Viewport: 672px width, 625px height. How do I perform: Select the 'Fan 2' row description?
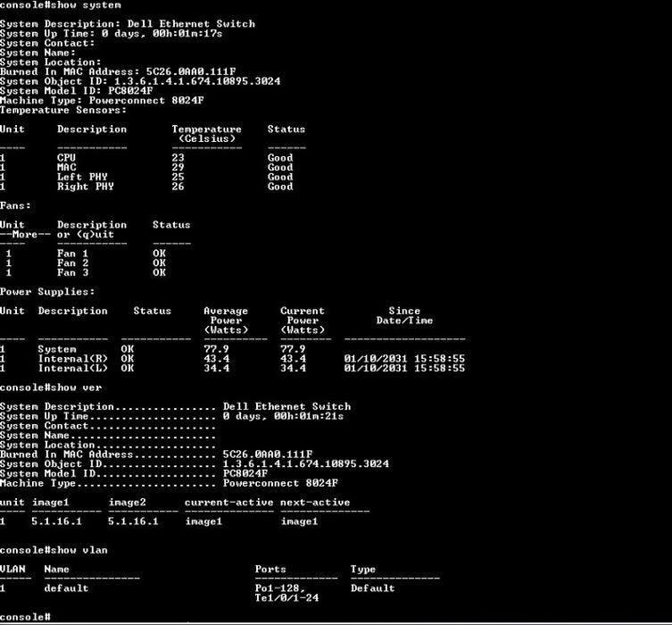click(73, 263)
